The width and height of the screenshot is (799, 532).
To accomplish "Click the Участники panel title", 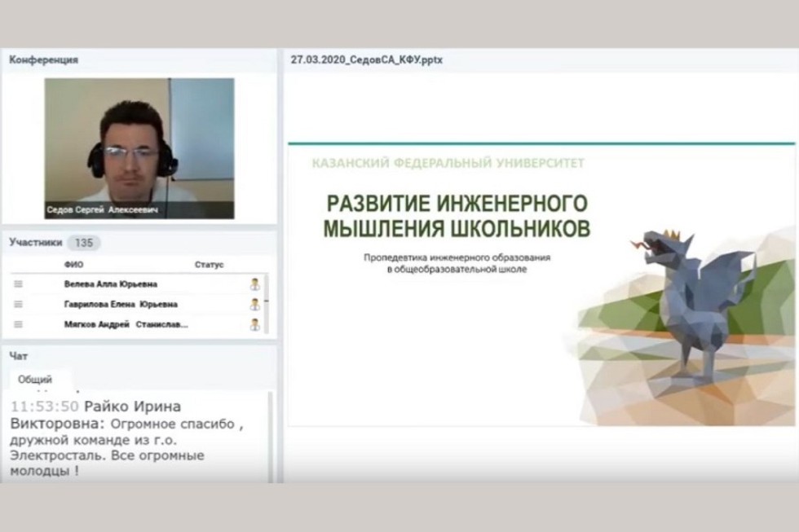I will (35, 242).
